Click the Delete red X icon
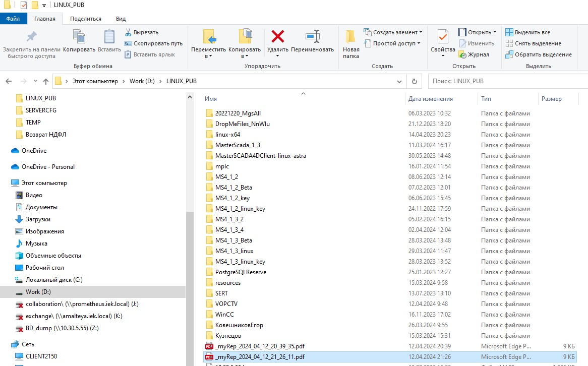Image resolution: width=588 pixels, height=366 pixels. pyautogui.click(x=277, y=37)
